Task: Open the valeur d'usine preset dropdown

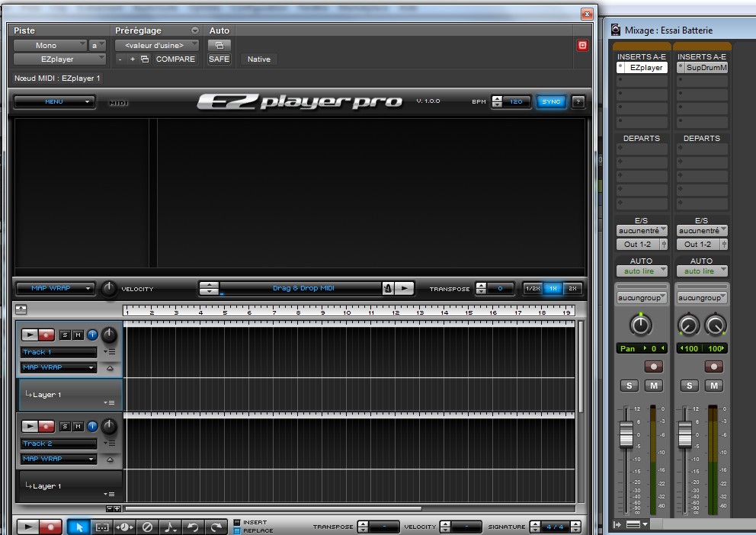Action: (x=156, y=46)
